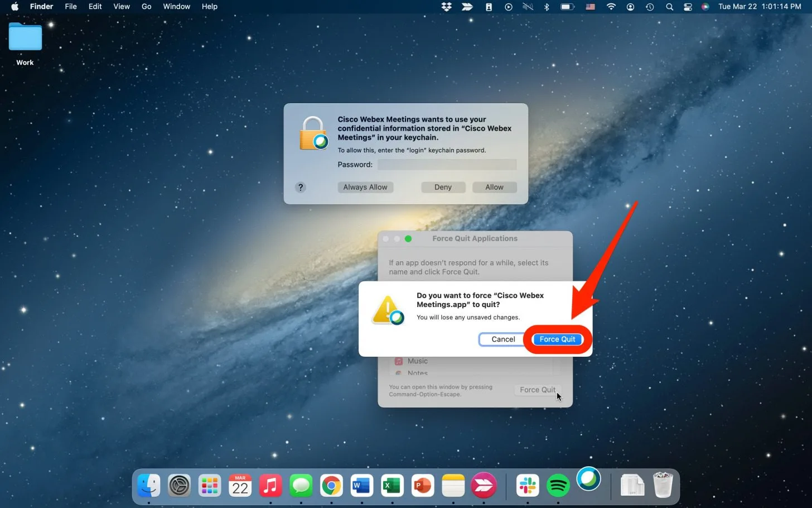Open Microsoft Word from the Dock
This screenshot has height=508, width=812.
pyautogui.click(x=361, y=486)
